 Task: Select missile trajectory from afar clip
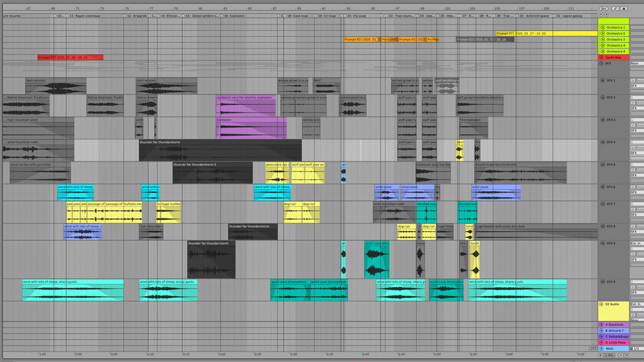pos(520,172)
